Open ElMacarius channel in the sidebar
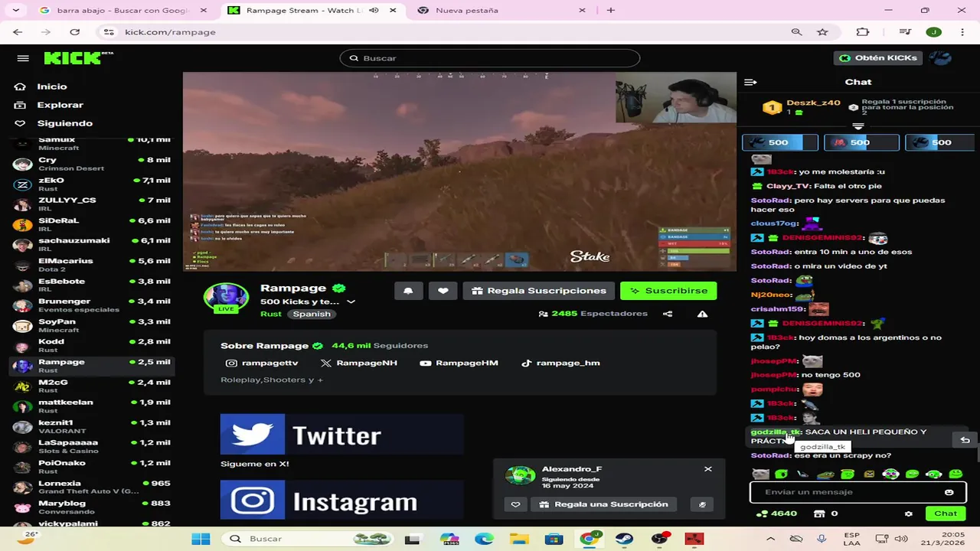 92,265
